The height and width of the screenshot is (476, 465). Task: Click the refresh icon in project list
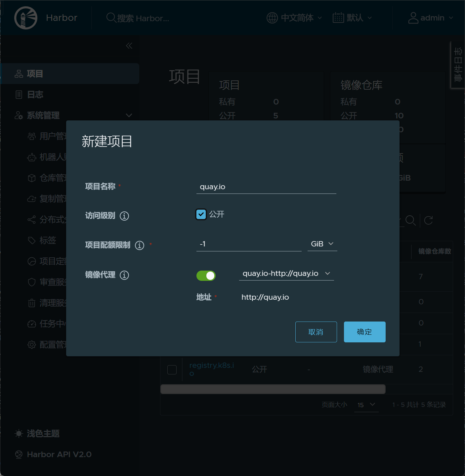(428, 220)
